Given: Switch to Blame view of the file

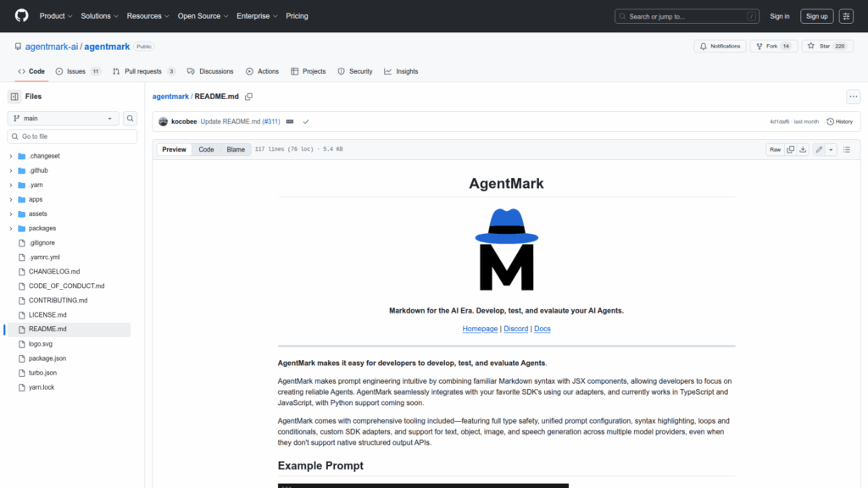Looking at the screenshot, I should pos(236,149).
